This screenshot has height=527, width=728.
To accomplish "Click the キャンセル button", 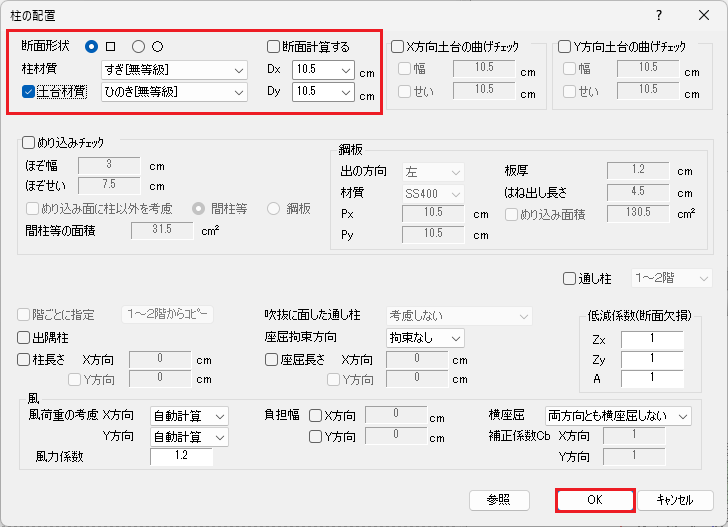I will (673, 499).
